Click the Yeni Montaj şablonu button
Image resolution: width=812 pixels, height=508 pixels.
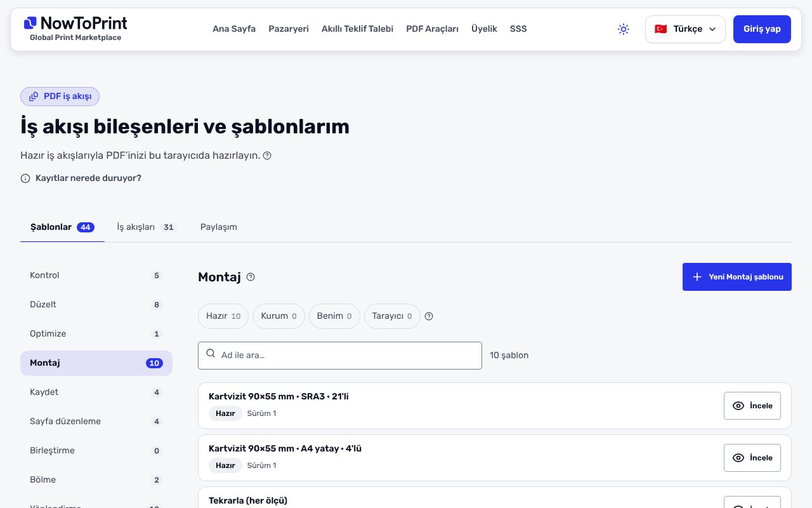[x=737, y=277]
